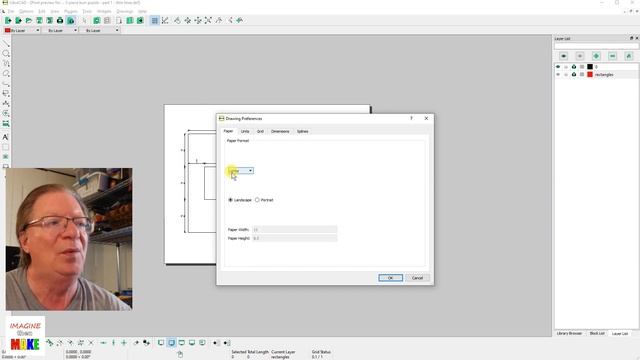Viewport: 640px width, 360px height.
Task: Select the Line tool in left toolbar
Action: click(x=6, y=44)
